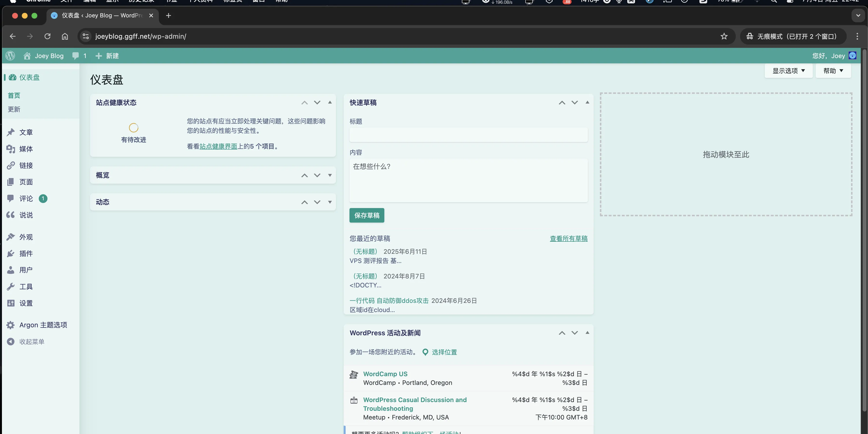Open the 更新 submenu item
Image resolution: width=868 pixels, height=434 pixels.
coord(14,109)
